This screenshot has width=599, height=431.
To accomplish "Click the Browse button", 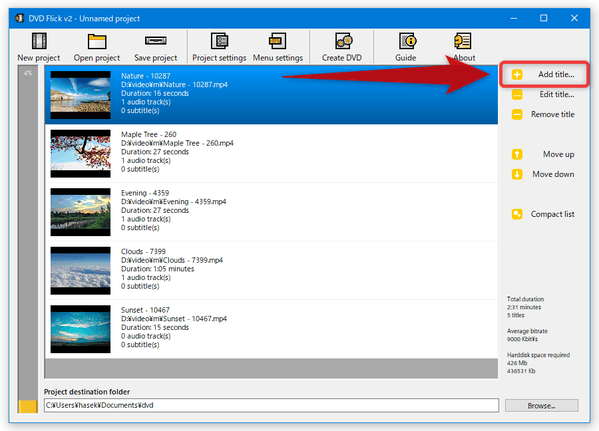I will coord(542,406).
